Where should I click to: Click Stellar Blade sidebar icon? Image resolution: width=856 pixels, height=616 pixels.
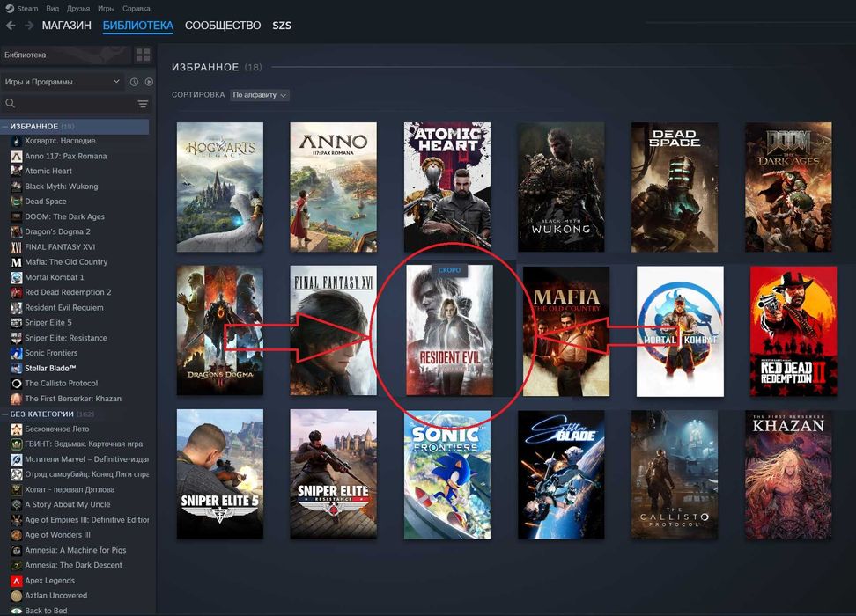pos(17,369)
